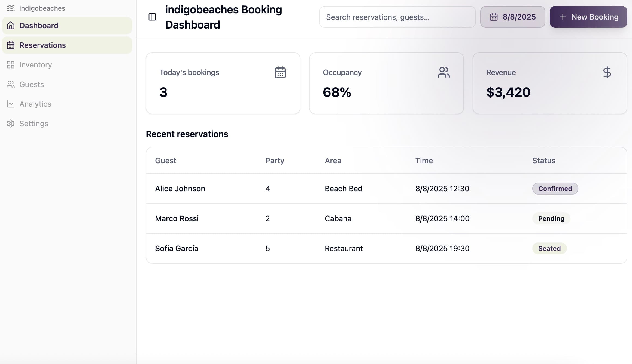This screenshot has width=632, height=364.
Task: Click Alice Johnson's party size 4
Action: [x=268, y=189]
